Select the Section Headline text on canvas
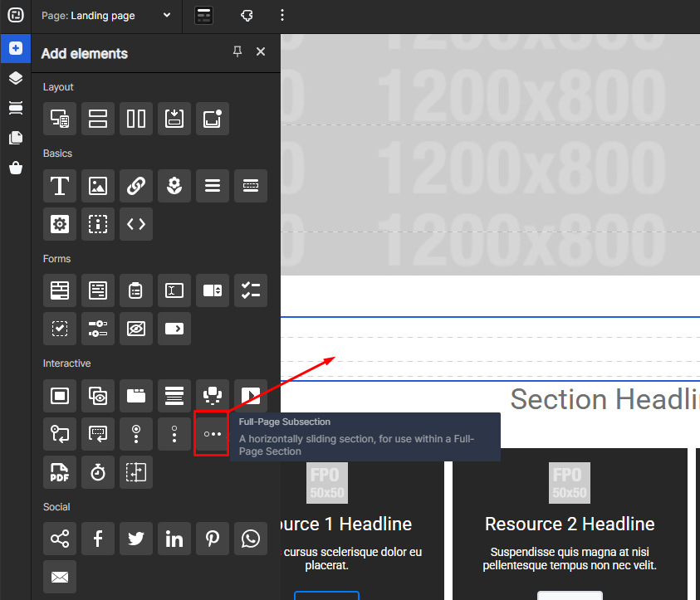This screenshot has width=700, height=600. click(605, 399)
